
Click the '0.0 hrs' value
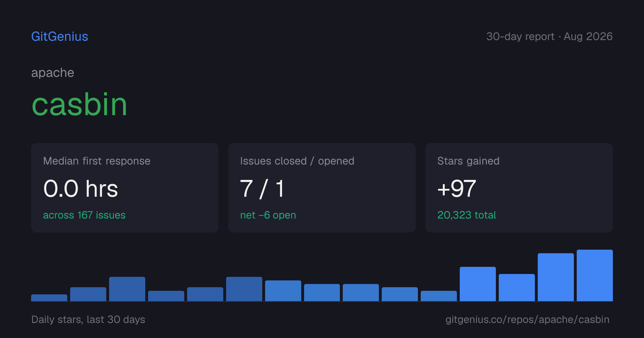tap(80, 188)
